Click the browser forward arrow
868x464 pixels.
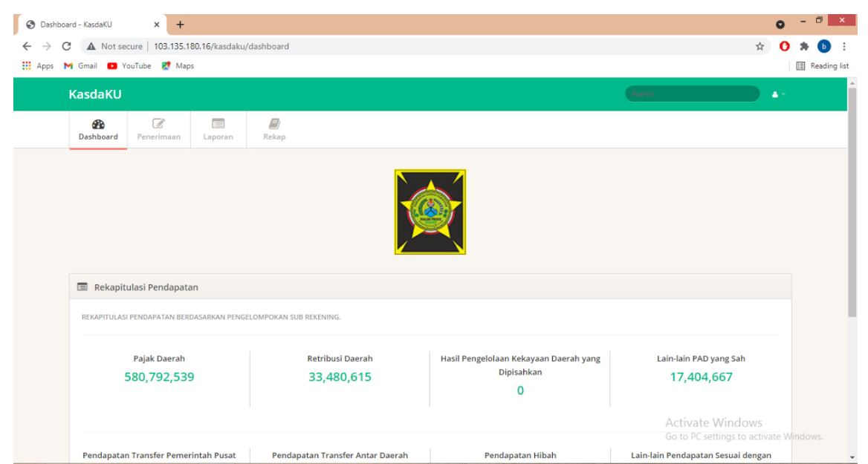click(x=47, y=47)
